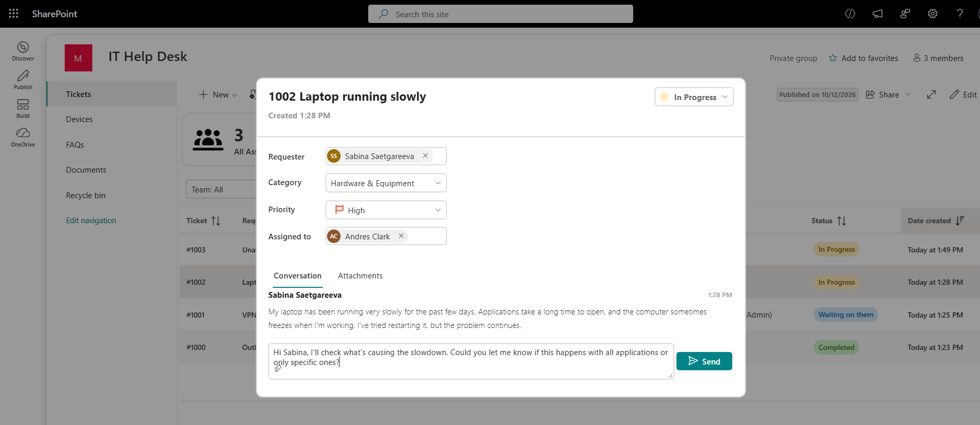
Task: Click the Send button
Action: pyautogui.click(x=704, y=361)
